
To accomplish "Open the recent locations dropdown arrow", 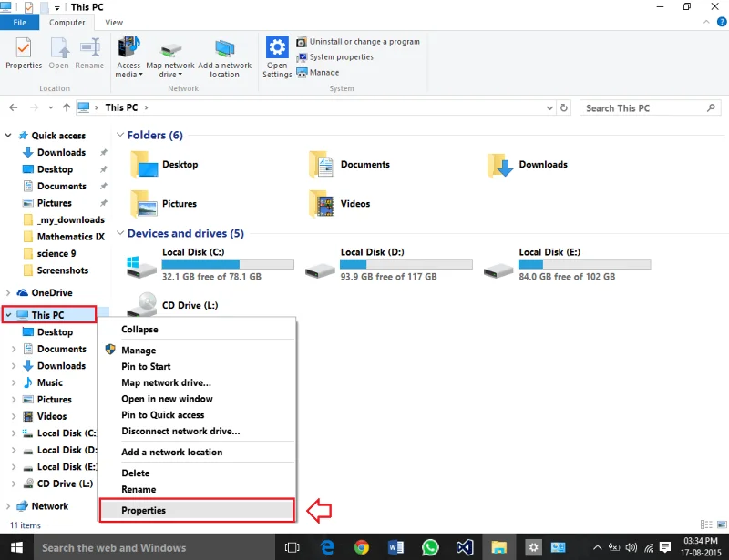I will click(x=51, y=107).
